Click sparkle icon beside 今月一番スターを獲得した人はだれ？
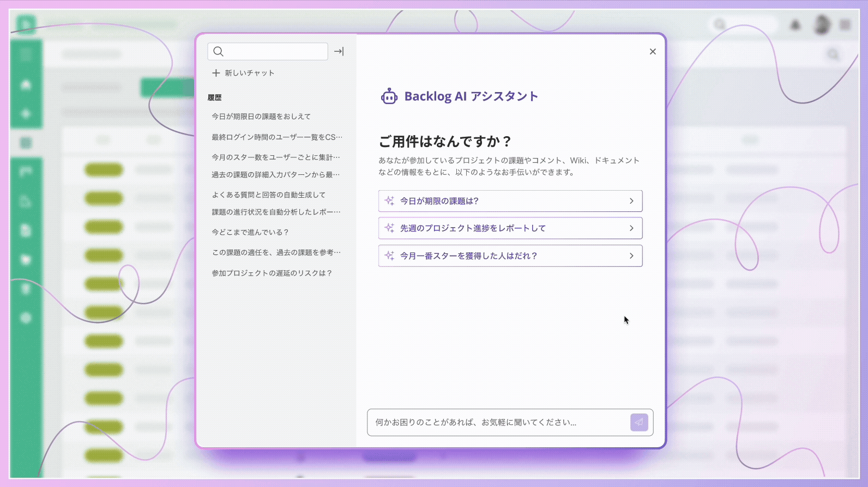 (x=389, y=255)
